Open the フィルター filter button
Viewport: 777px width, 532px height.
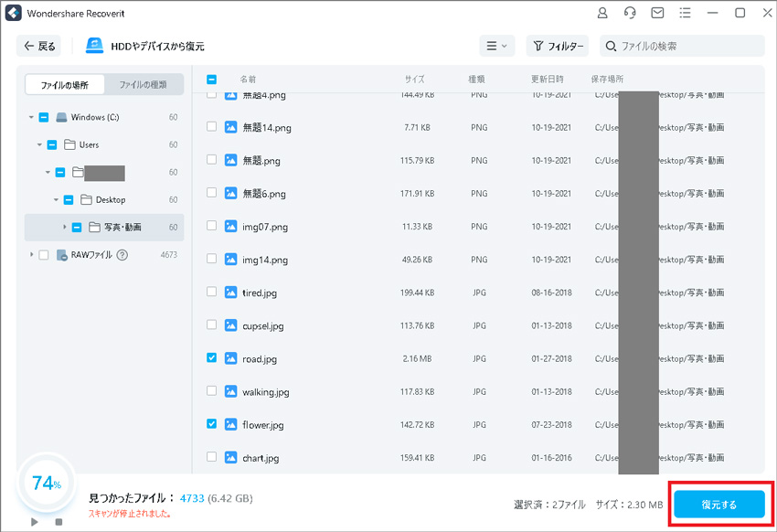pos(558,46)
